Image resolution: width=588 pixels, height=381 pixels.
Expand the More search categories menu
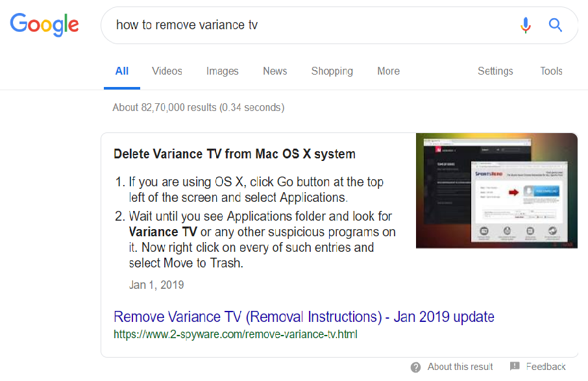tap(388, 71)
